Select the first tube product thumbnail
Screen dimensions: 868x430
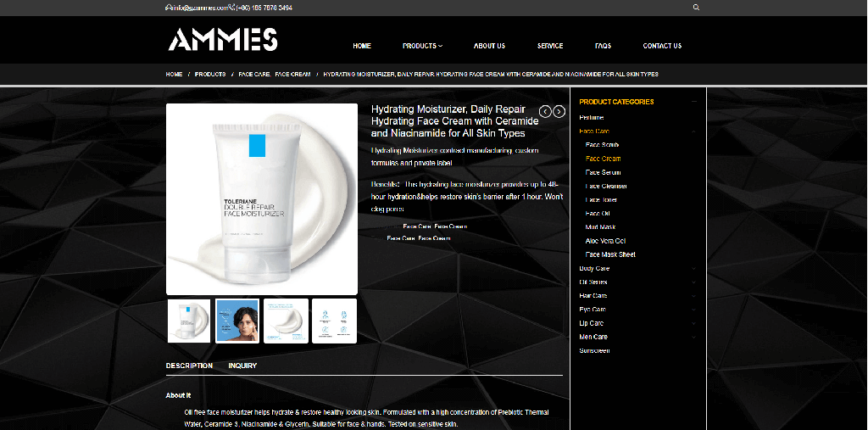coord(189,321)
